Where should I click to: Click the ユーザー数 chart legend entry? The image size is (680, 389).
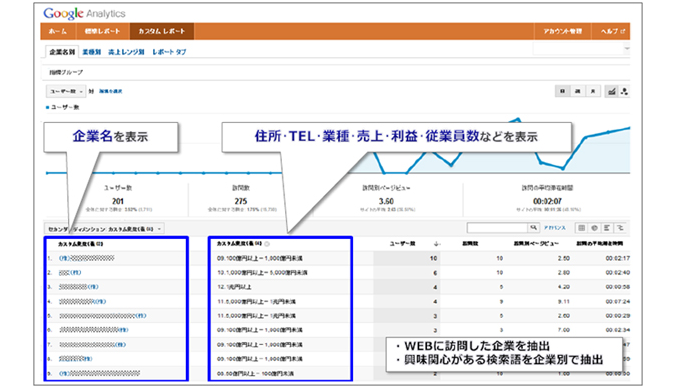(63, 107)
